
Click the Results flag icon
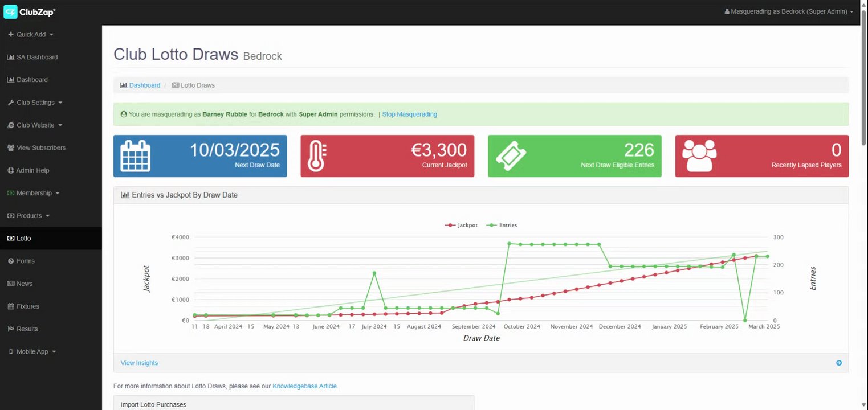(11, 329)
